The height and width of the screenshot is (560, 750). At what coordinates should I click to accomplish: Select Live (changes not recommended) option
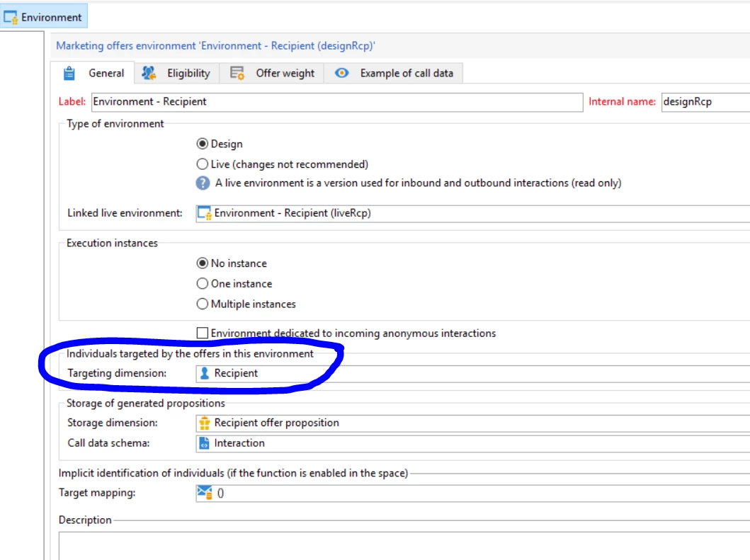point(282,164)
